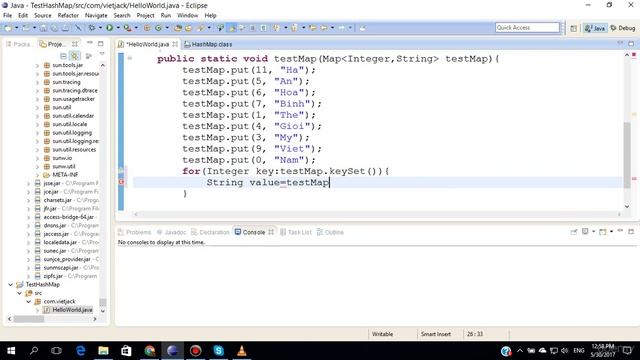640x360 pixels.
Task: Click the Open Type folder icon
Action: pos(178,28)
